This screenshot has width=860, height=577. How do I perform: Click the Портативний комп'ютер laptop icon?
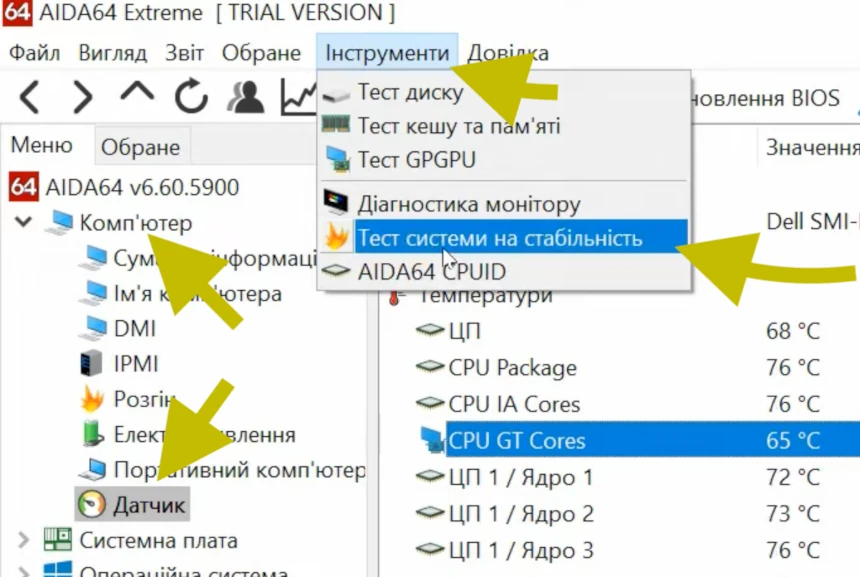click(93, 469)
